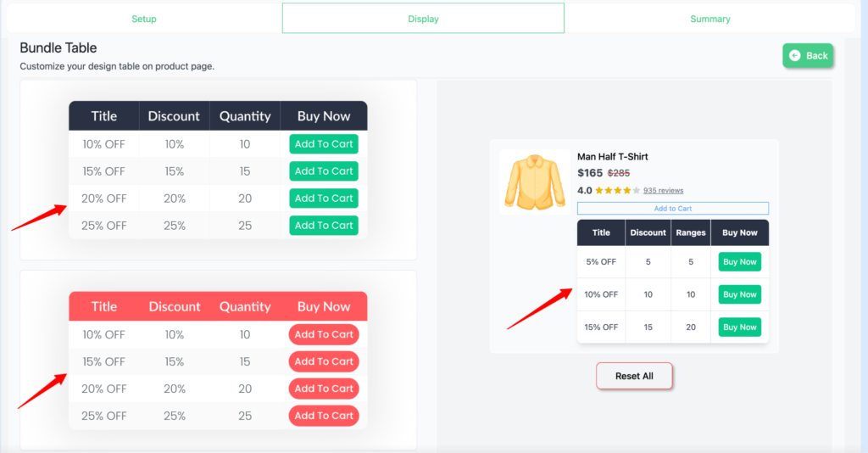Select the red table design header
This screenshot has height=453, width=868.
[218, 306]
